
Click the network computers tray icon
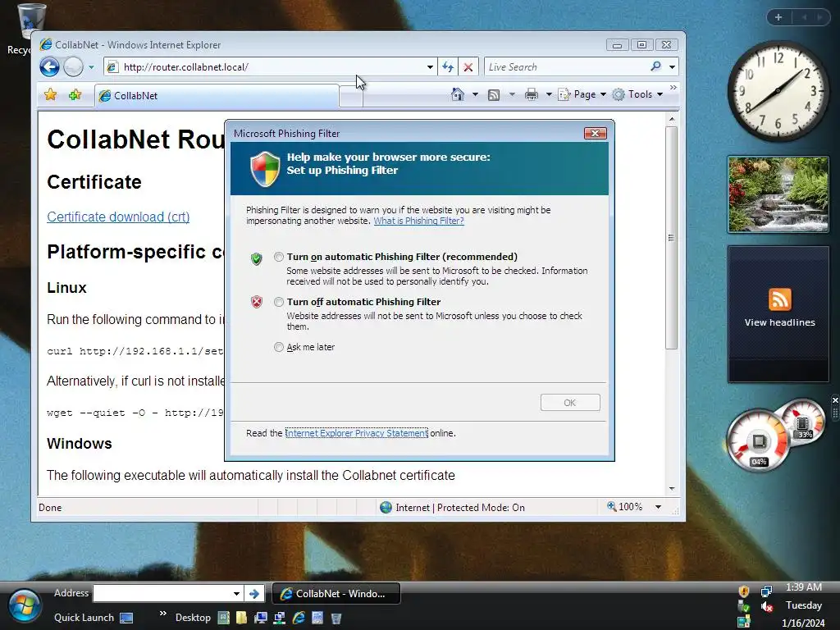(x=767, y=591)
